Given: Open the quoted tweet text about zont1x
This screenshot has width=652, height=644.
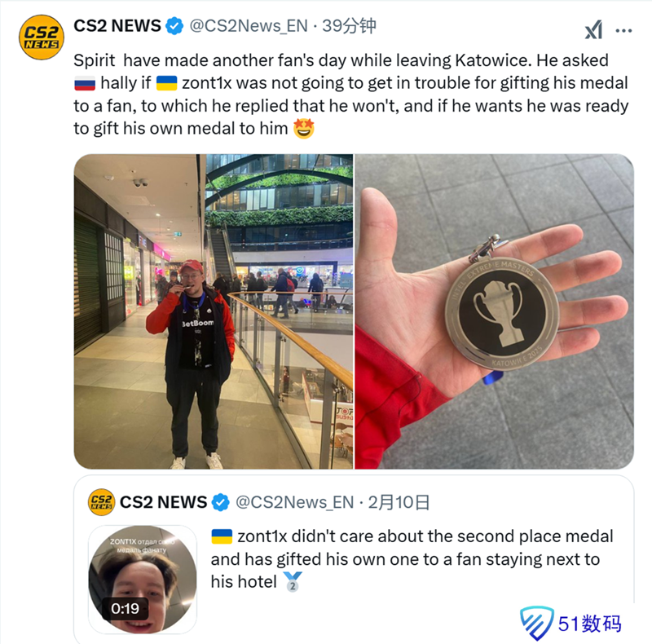Looking at the screenshot, I should pos(412,559).
